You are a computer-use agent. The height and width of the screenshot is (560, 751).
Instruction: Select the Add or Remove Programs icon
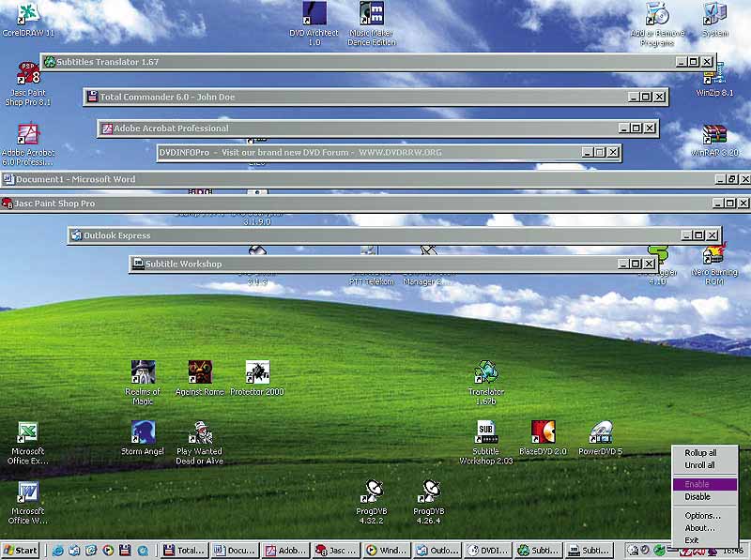pos(657,24)
